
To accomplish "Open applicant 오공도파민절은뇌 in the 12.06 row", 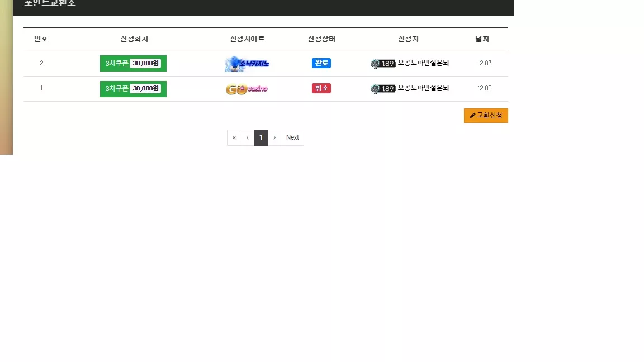I will (x=423, y=88).
